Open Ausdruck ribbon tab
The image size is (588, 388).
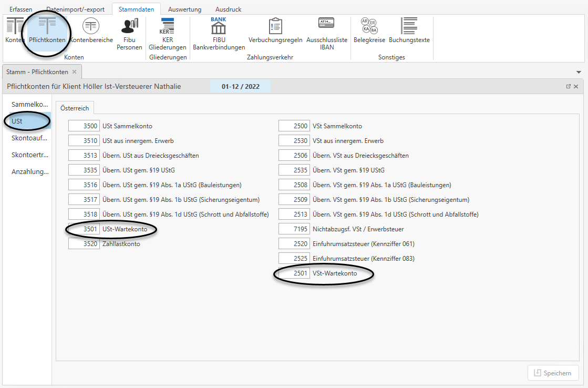tap(228, 9)
